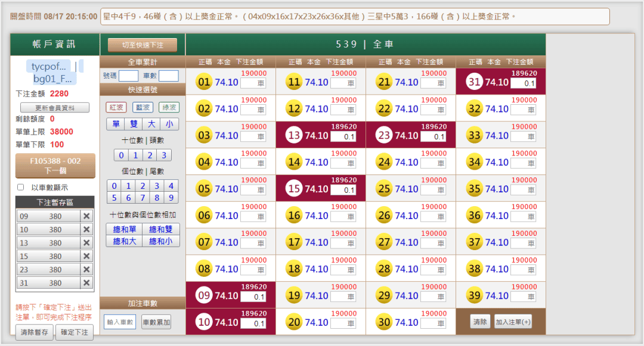The height and width of the screenshot is (346, 644).
Task: Toggle the 以車數顯示 checkbox
Action: [20, 188]
